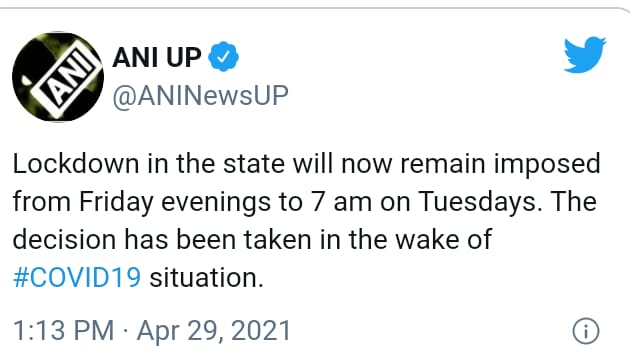This screenshot has height=361, width=630.
Task: Open the ANI UP display name
Action: 157,57
